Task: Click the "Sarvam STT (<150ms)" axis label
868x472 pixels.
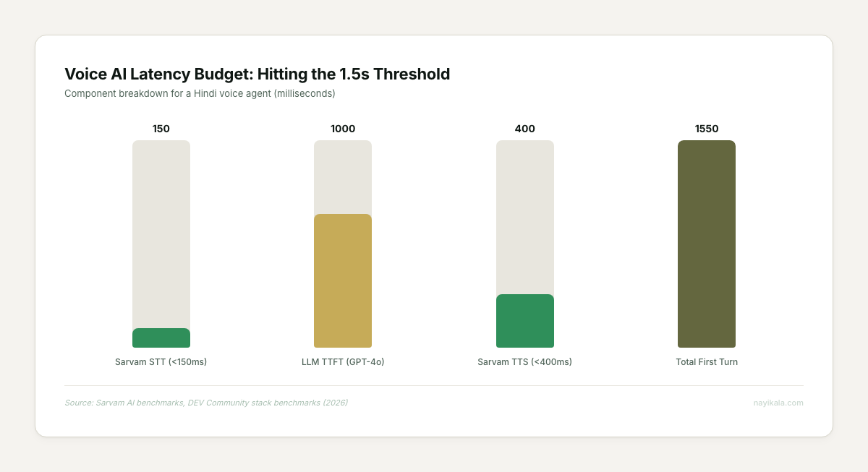Action: [x=161, y=361]
